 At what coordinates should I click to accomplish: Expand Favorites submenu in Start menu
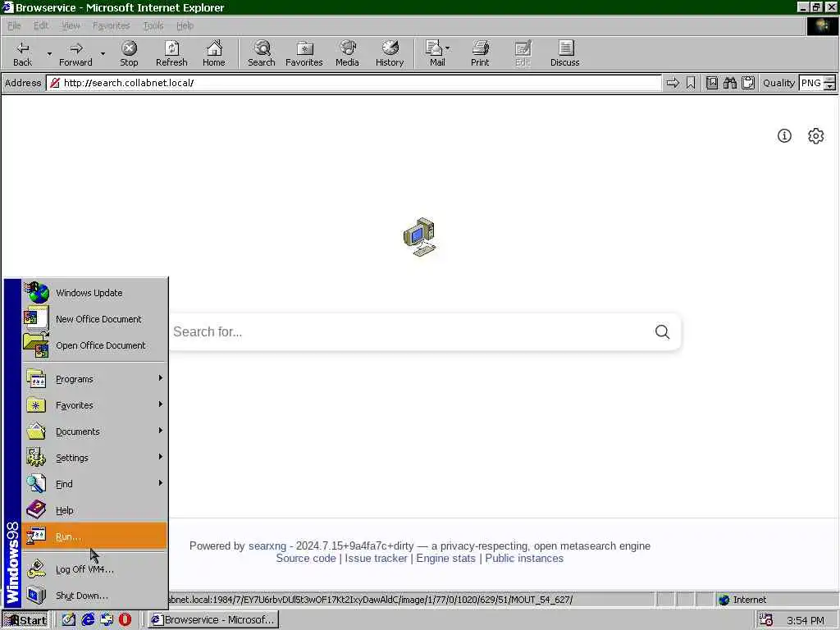(94, 405)
